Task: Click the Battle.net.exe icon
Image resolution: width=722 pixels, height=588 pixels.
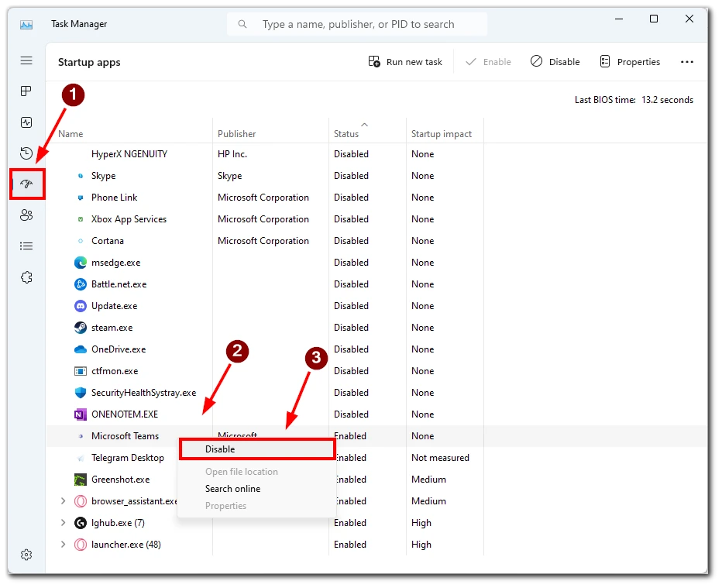Action: (81, 284)
